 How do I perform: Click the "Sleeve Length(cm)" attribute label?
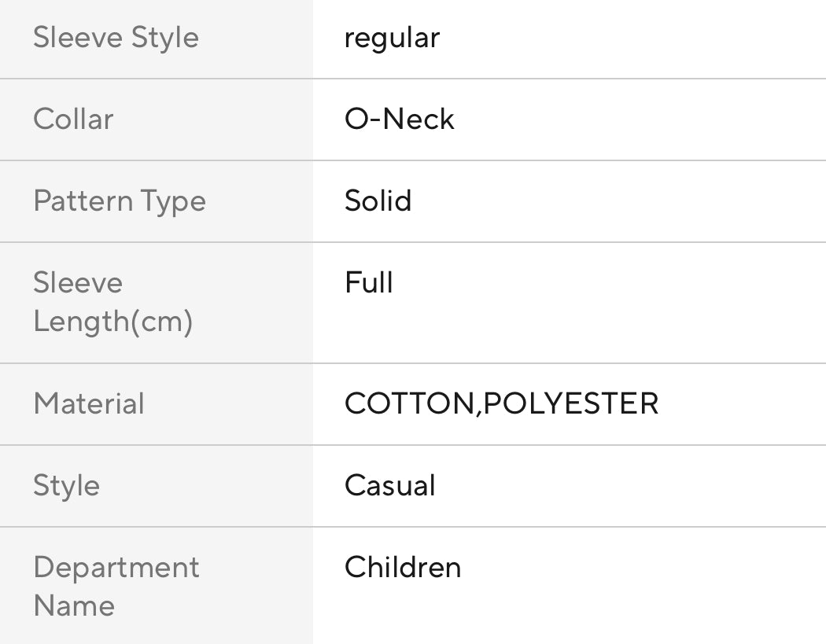(112, 302)
